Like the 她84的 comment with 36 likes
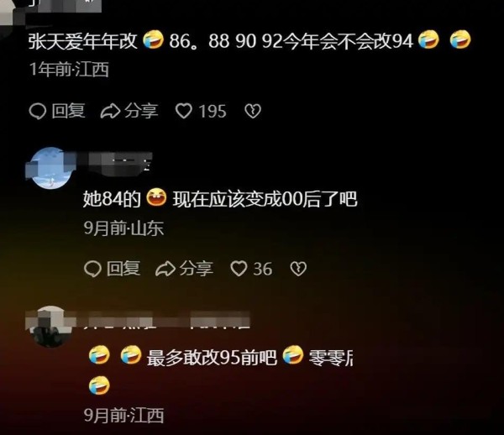The image size is (504, 435). pos(239,269)
